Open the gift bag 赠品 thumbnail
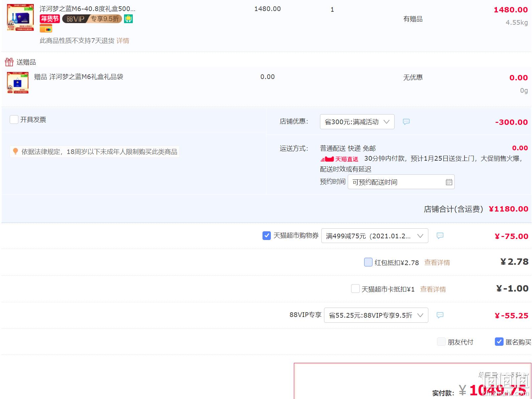This screenshot has width=532, height=399. tap(18, 83)
